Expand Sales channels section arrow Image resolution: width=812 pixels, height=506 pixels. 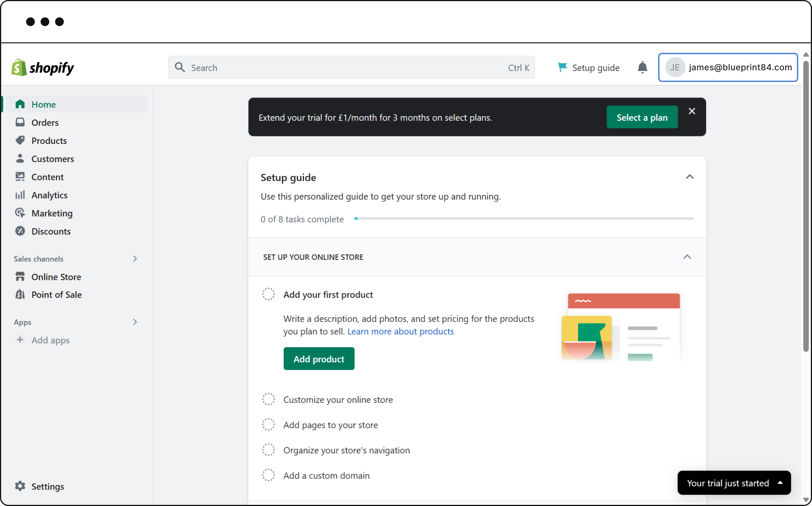(135, 258)
